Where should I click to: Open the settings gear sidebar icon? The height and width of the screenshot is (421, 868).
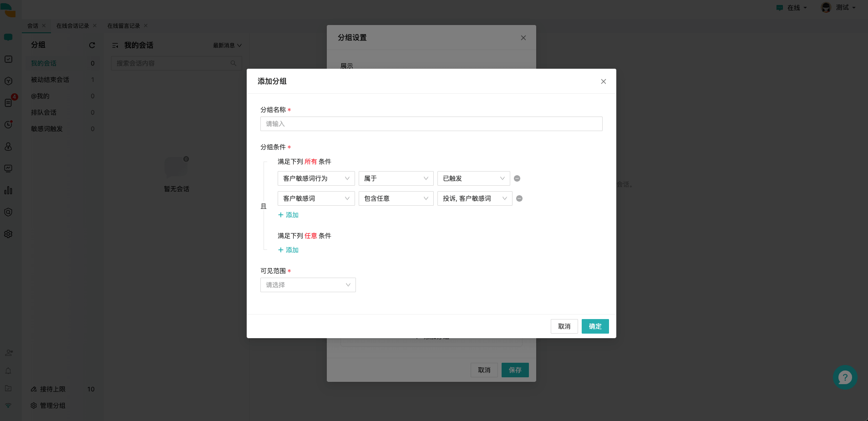click(x=8, y=234)
